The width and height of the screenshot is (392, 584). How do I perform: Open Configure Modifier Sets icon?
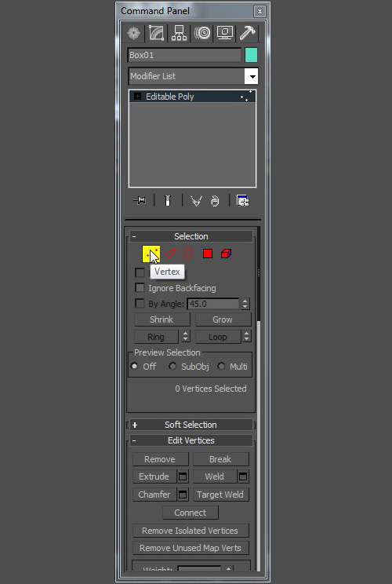[x=243, y=201]
